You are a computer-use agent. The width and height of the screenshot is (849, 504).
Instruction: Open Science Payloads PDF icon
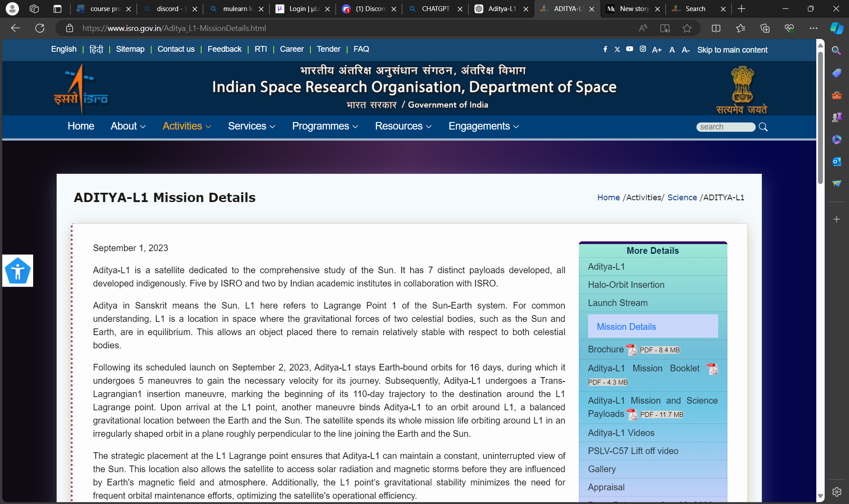tap(632, 414)
